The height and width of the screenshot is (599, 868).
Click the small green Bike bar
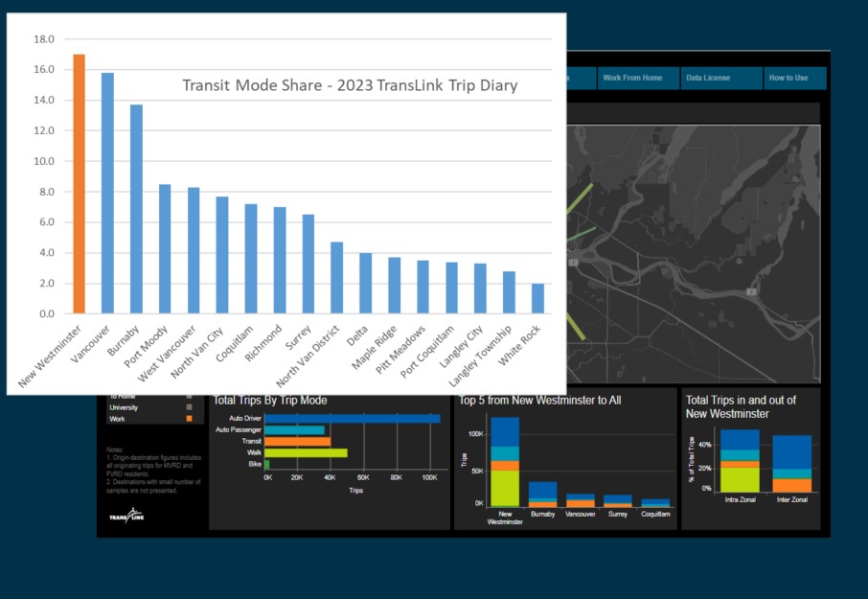pyautogui.click(x=267, y=465)
